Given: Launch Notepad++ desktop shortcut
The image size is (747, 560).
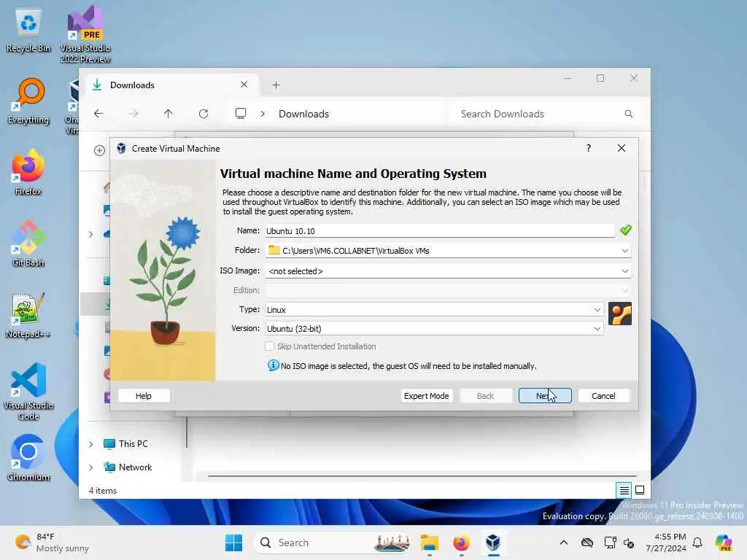Looking at the screenshot, I should (28, 315).
